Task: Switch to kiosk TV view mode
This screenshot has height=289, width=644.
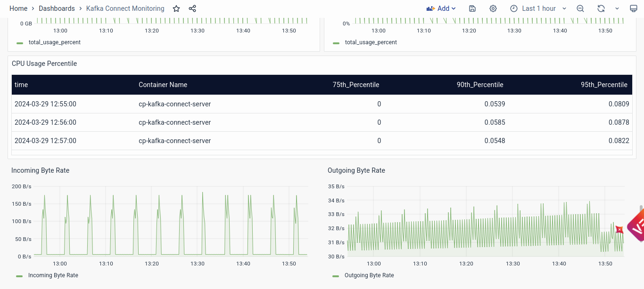Action: [633, 8]
